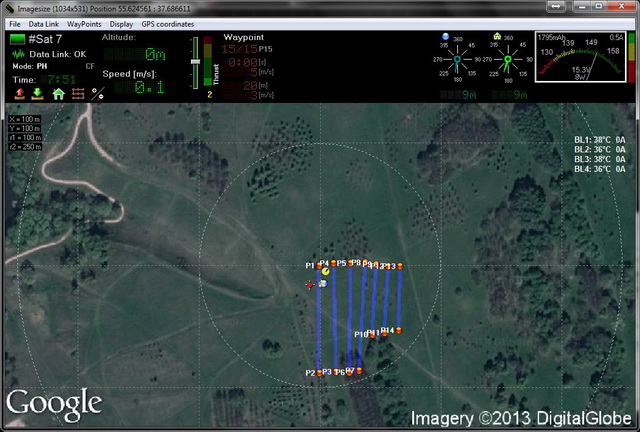Click the 'Data Link: OK' status text
This screenshot has height=432, width=640.
(58, 54)
